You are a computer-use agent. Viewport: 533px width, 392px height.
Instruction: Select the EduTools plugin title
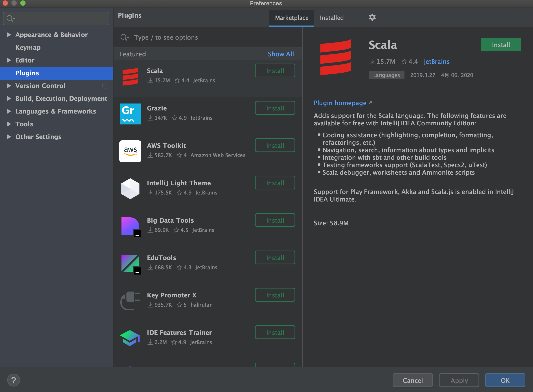click(x=162, y=258)
